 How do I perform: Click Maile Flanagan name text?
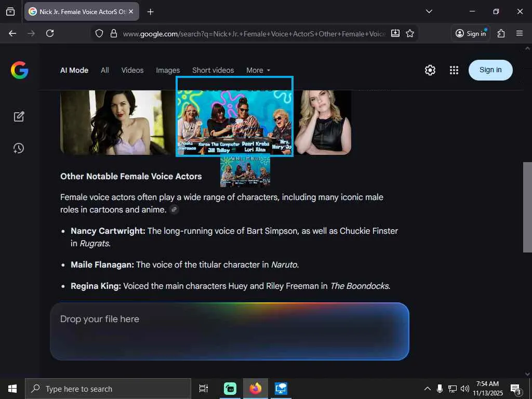click(102, 264)
